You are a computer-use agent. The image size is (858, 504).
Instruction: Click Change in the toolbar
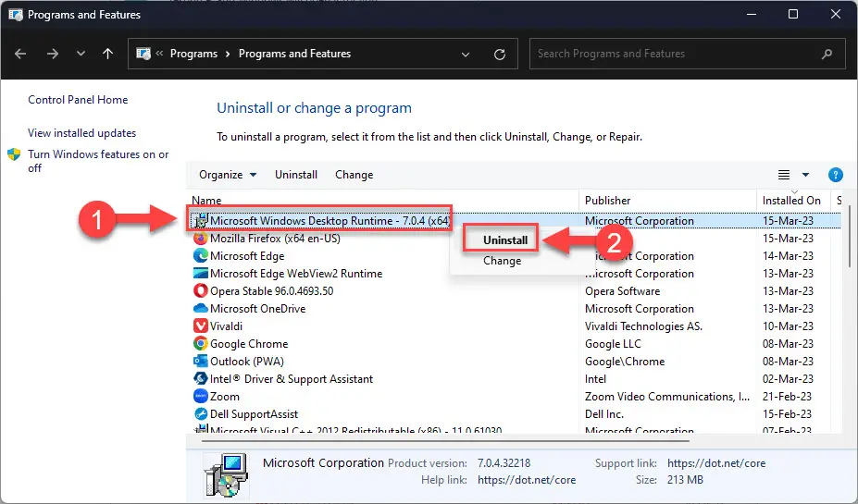(354, 175)
